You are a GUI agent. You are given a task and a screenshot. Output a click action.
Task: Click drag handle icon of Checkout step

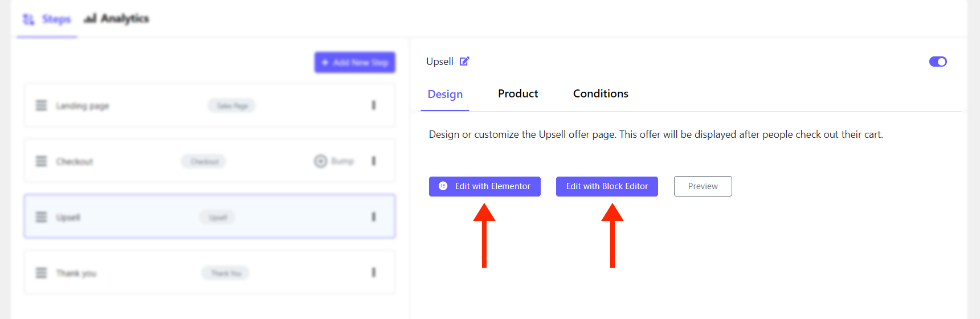pos(42,161)
